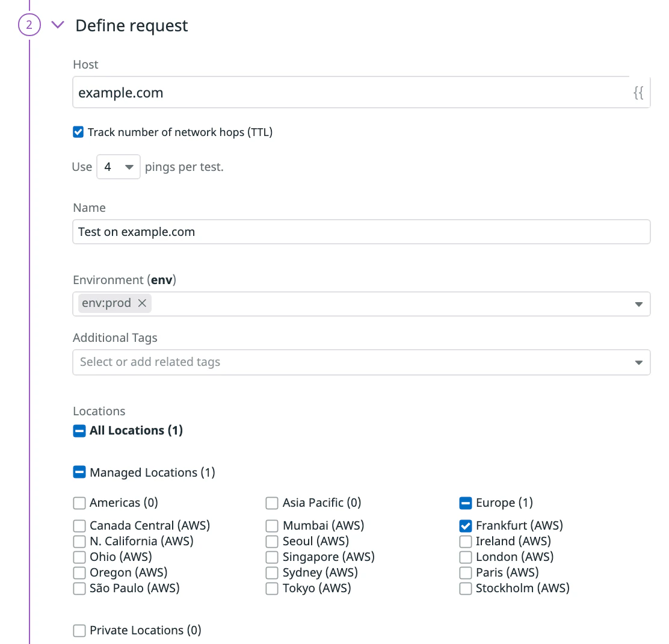Enable the Tokyo (AWS) location
This screenshot has height=644, width=669.
coord(272,589)
